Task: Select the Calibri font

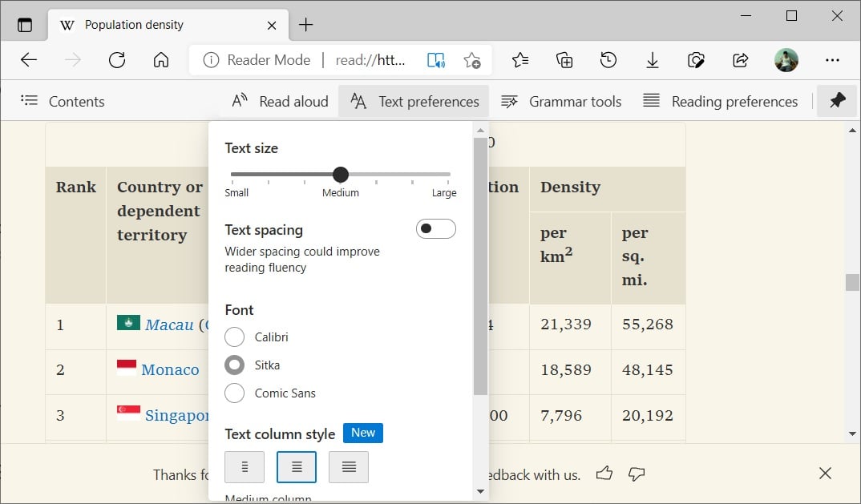Action: pyautogui.click(x=234, y=337)
